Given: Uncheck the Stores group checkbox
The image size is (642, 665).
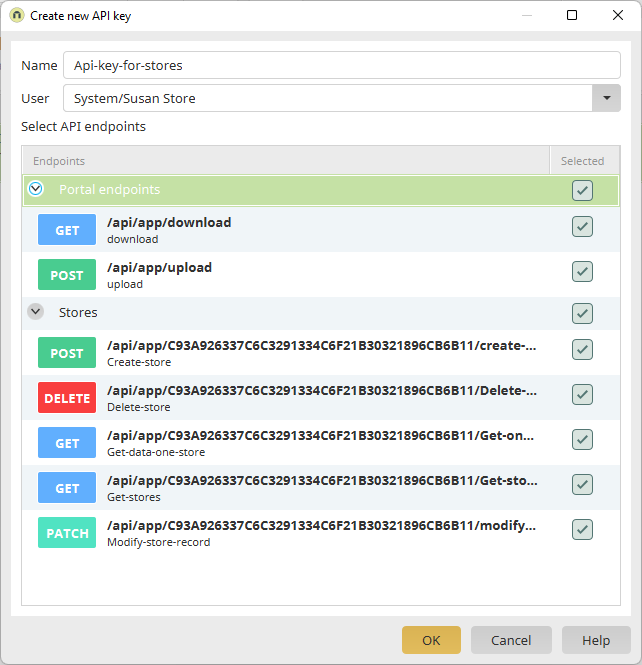Looking at the screenshot, I should (582, 313).
